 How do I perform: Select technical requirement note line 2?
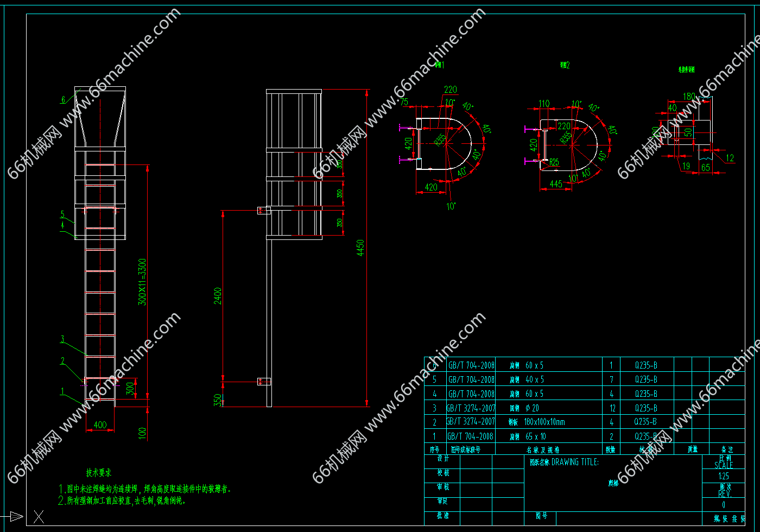(122, 501)
